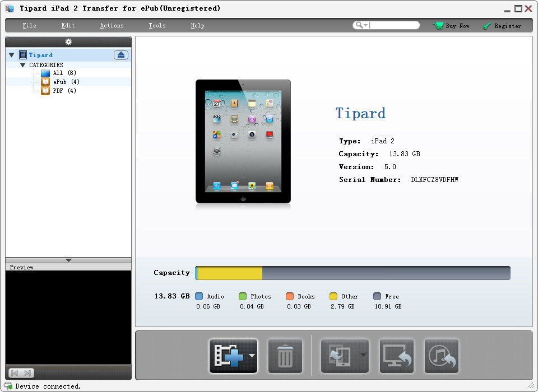
Task: Click the Photos green color swatch
Action: click(243, 296)
